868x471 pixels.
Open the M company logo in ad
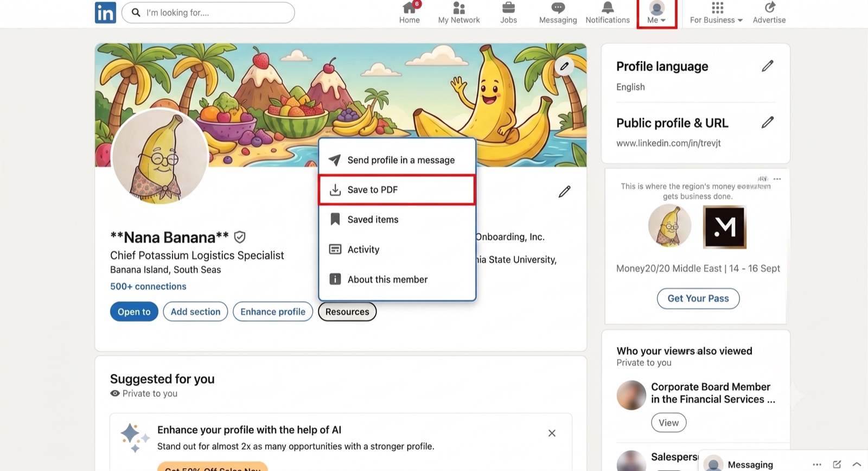click(725, 227)
